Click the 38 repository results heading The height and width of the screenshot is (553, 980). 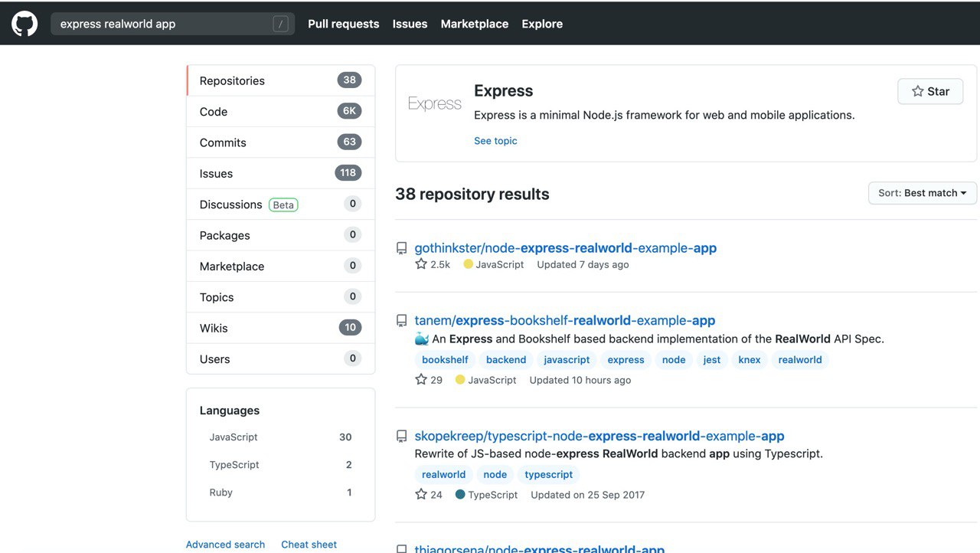pos(472,195)
